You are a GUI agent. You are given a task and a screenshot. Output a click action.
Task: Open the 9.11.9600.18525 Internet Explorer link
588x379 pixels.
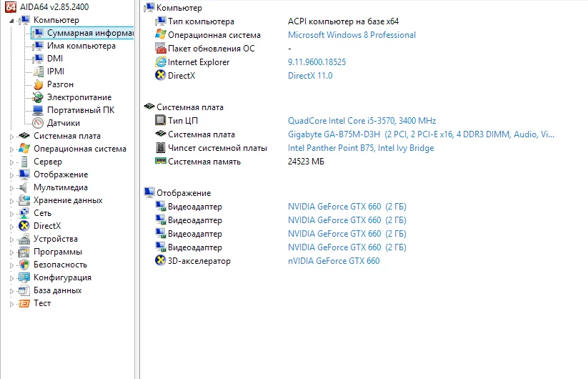pyautogui.click(x=317, y=62)
